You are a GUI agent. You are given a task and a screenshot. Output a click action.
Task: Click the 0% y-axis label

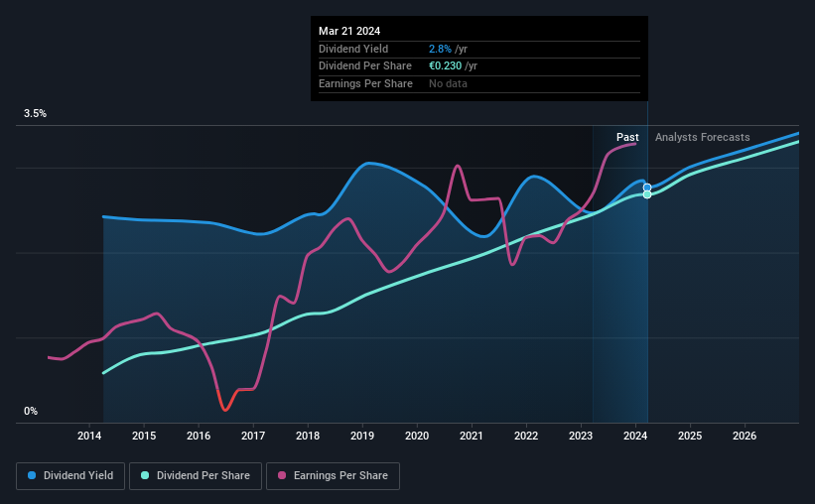point(31,411)
